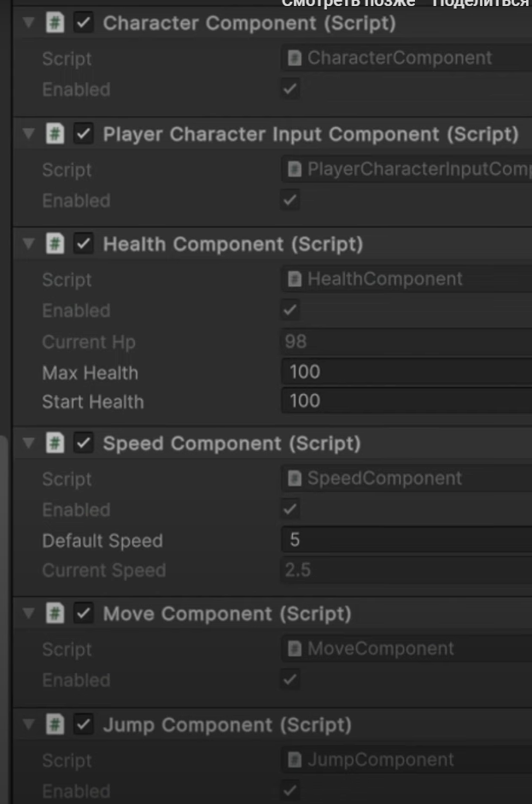Click the Player Character Input Component script icon
The height and width of the screenshot is (804, 532).
[x=56, y=134]
